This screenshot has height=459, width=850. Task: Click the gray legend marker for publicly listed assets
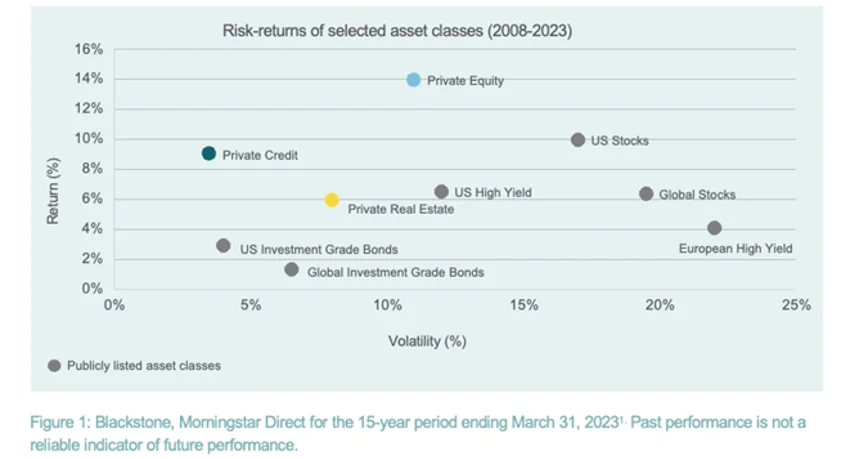54,365
